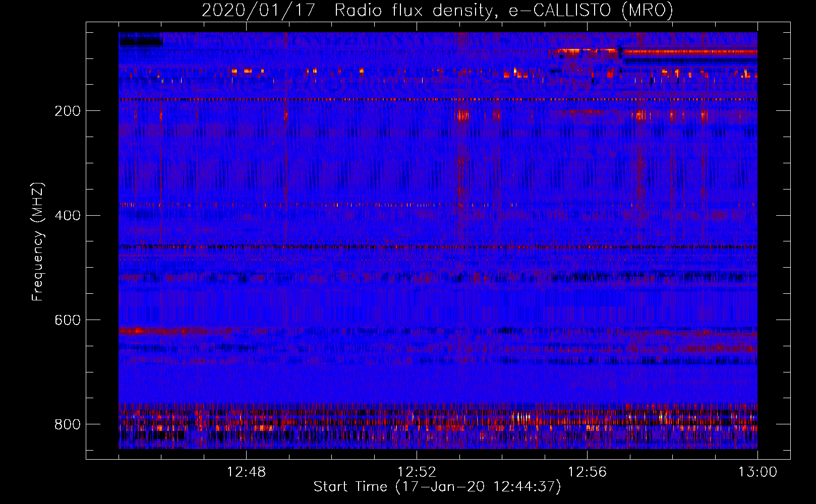Click the "Frequency (MHZ)" axis label
Screen dimensions: 816x504
pos(38,241)
